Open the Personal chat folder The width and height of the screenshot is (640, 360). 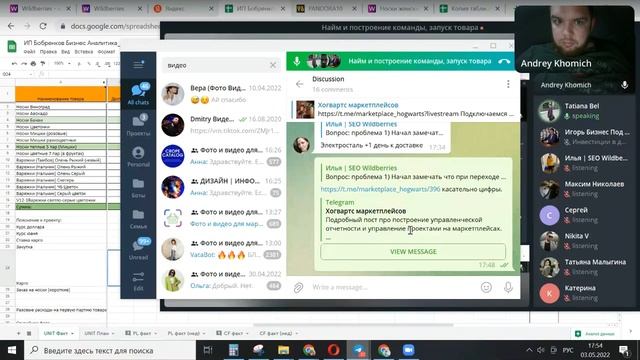(x=138, y=156)
